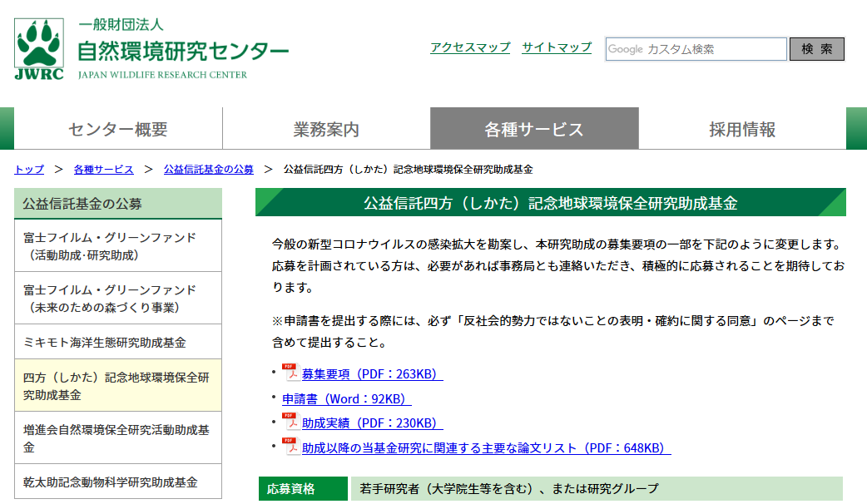
Task: Click PDF icon beside 論文リスト link
Action: [x=290, y=447]
